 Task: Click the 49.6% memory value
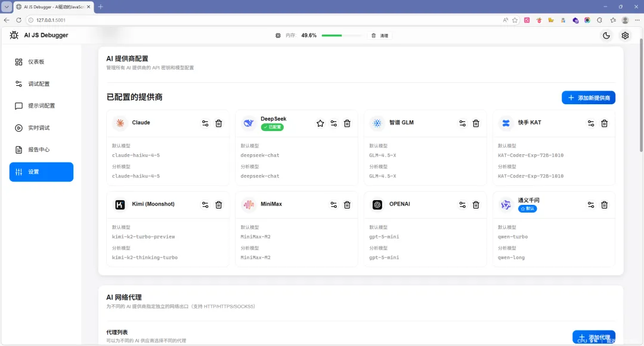click(309, 36)
